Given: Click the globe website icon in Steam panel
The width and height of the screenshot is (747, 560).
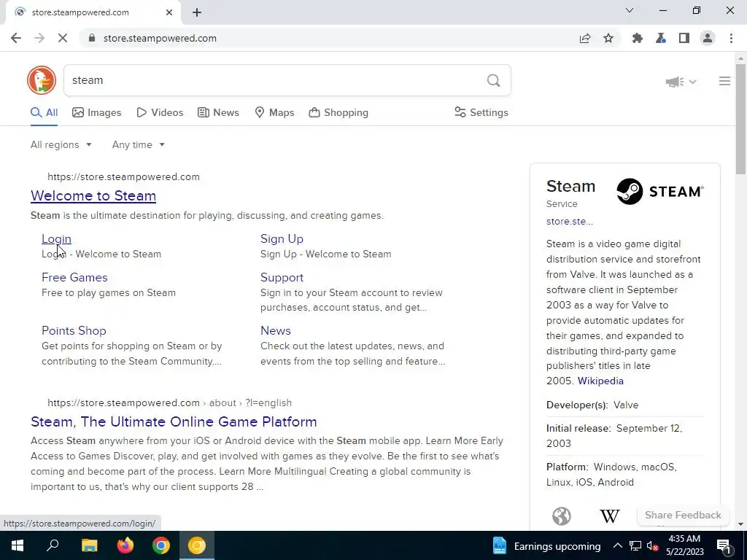Looking at the screenshot, I should (562, 516).
